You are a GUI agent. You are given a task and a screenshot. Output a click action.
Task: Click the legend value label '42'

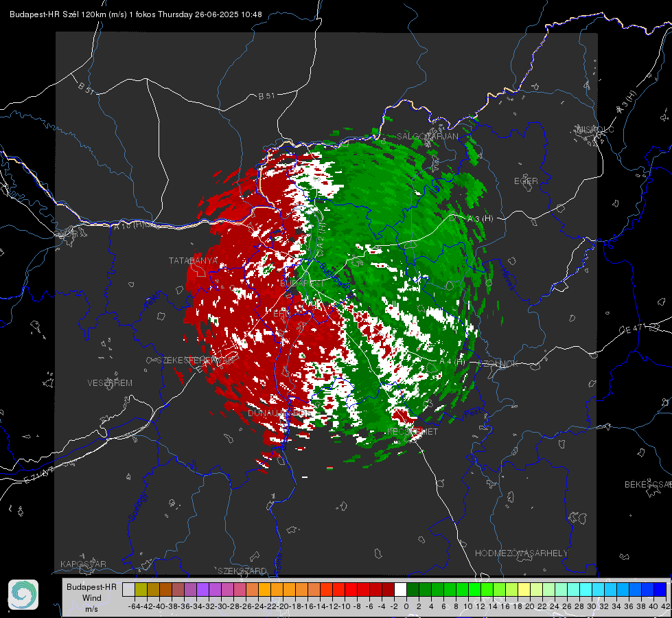pyautogui.click(x=665, y=606)
